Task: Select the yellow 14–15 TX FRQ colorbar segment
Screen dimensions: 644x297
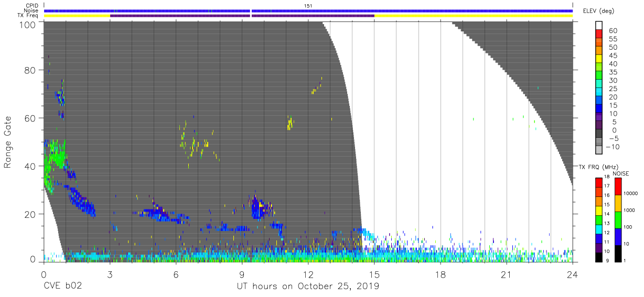Action: tap(598, 210)
